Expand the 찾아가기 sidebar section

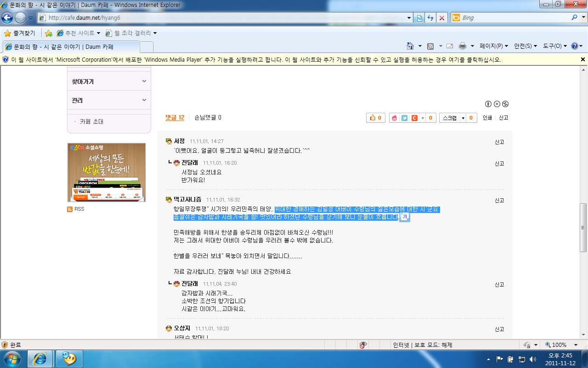point(144,81)
